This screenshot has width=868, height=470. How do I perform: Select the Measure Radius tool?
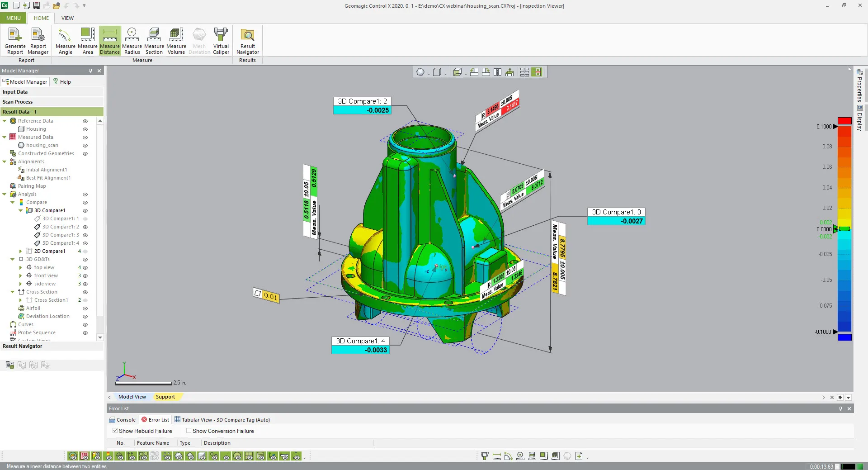click(x=132, y=40)
